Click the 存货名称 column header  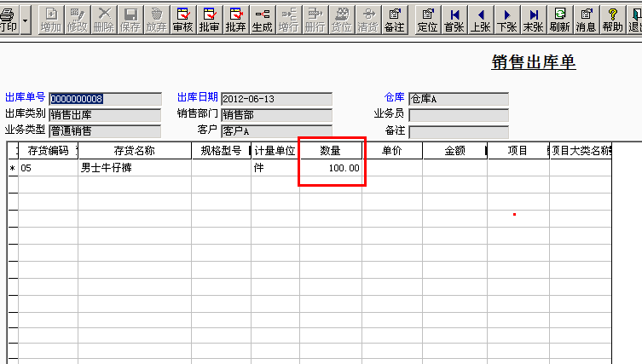(135, 151)
